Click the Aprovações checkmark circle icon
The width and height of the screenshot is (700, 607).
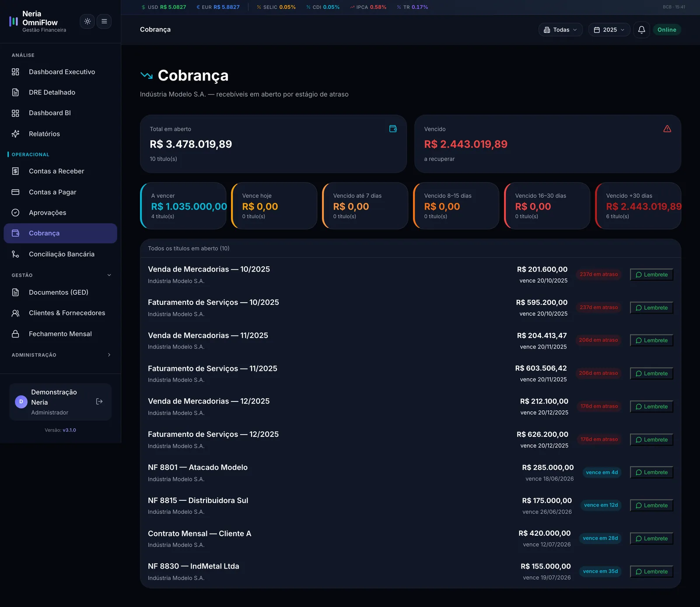coord(15,213)
